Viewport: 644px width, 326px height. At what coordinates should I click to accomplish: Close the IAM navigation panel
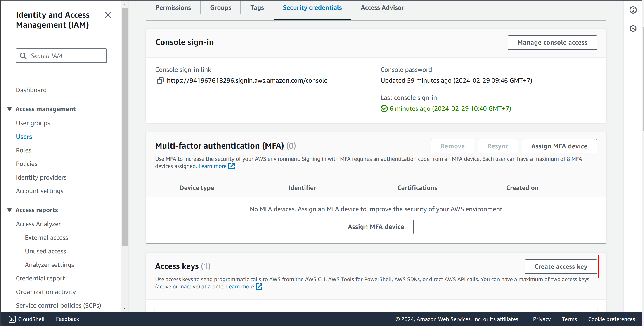108,15
